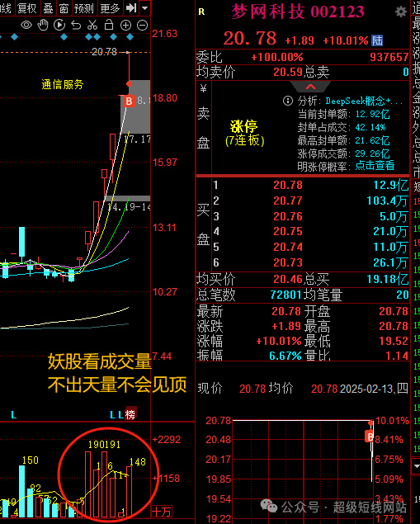Screen dimensions: 420x524
Task: Click the 涨停 (7连板) label
Action: tap(244, 133)
